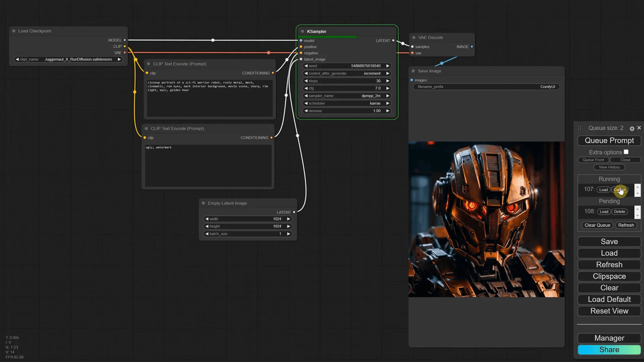Image resolution: width=644 pixels, height=362 pixels.
Task: Collapse the Save Image node dot
Action: (413, 71)
